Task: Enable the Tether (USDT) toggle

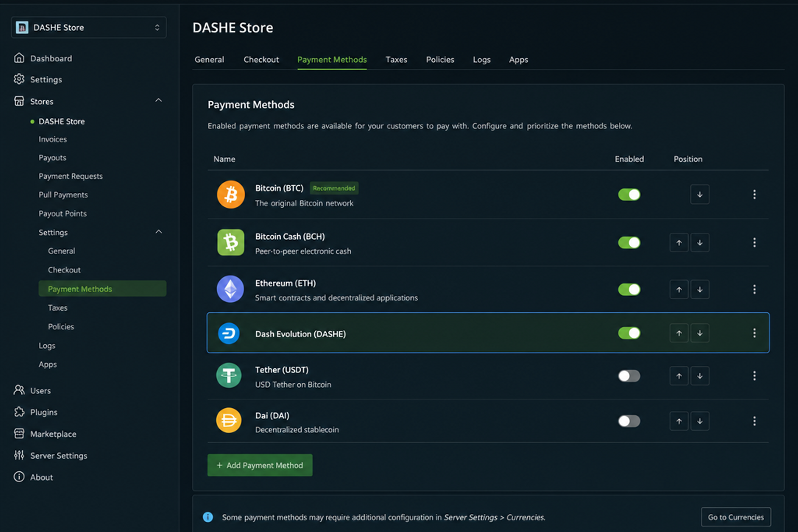Action: 629,376
